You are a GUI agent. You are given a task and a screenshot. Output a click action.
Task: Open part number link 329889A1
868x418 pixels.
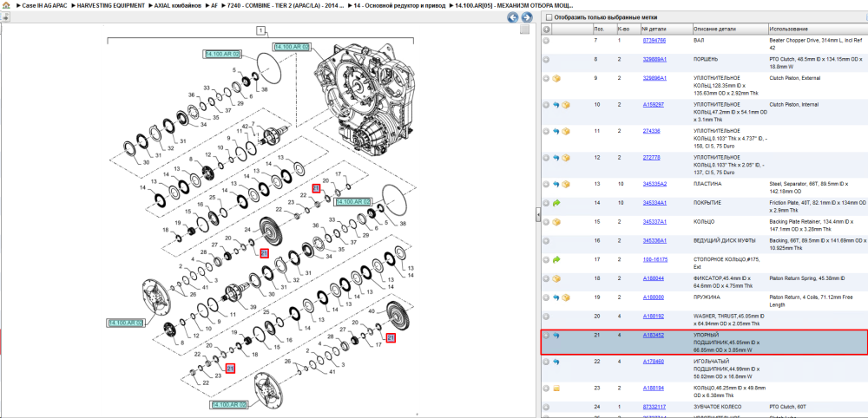pyautogui.click(x=654, y=59)
